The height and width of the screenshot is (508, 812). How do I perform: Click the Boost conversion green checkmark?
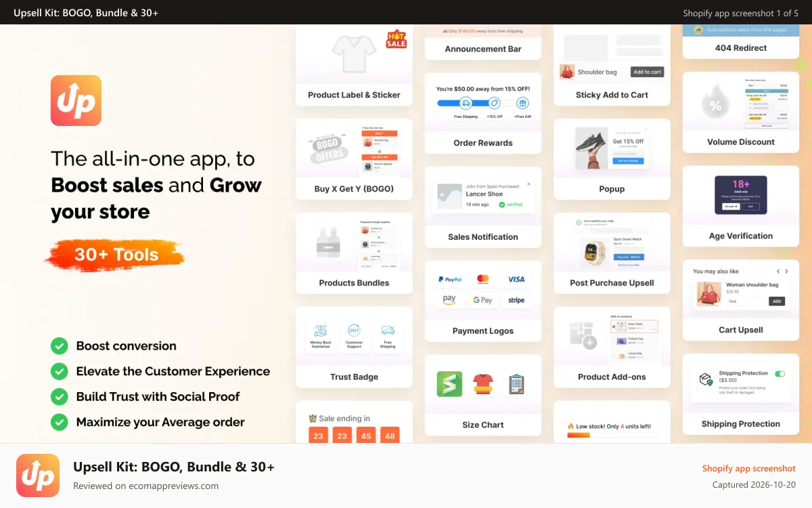[x=60, y=346]
